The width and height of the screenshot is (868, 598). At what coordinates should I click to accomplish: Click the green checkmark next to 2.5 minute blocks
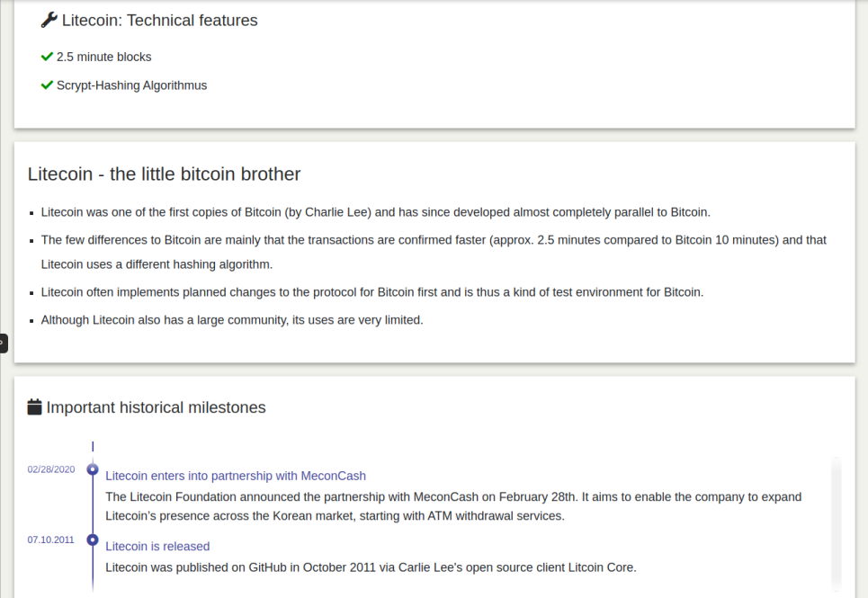(x=47, y=57)
